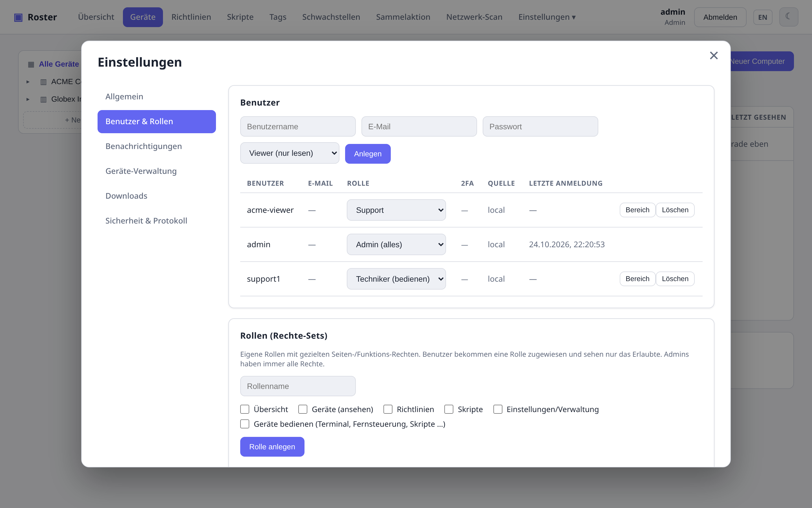
Task: Open the Geräte-Verwaltung settings tab
Action: [x=157, y=171]
